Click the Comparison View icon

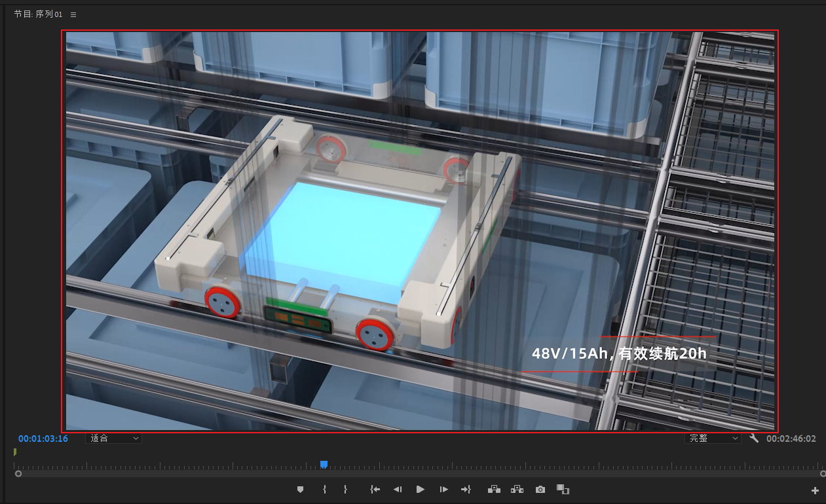[563, 489]
